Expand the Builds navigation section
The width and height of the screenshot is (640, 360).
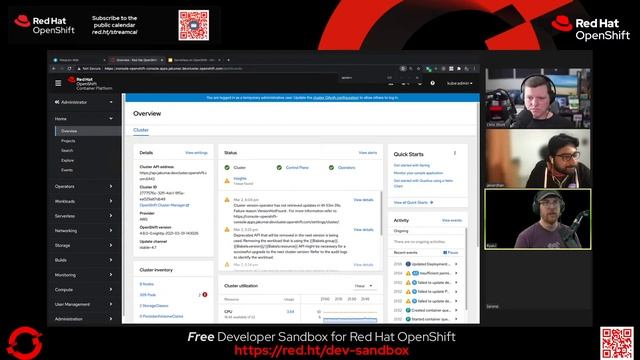point(84,260)
